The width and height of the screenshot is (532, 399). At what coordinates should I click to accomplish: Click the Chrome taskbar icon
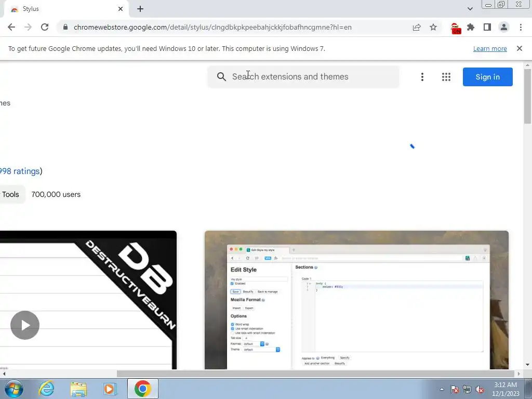pyautogui.click(x=142, y=389)
